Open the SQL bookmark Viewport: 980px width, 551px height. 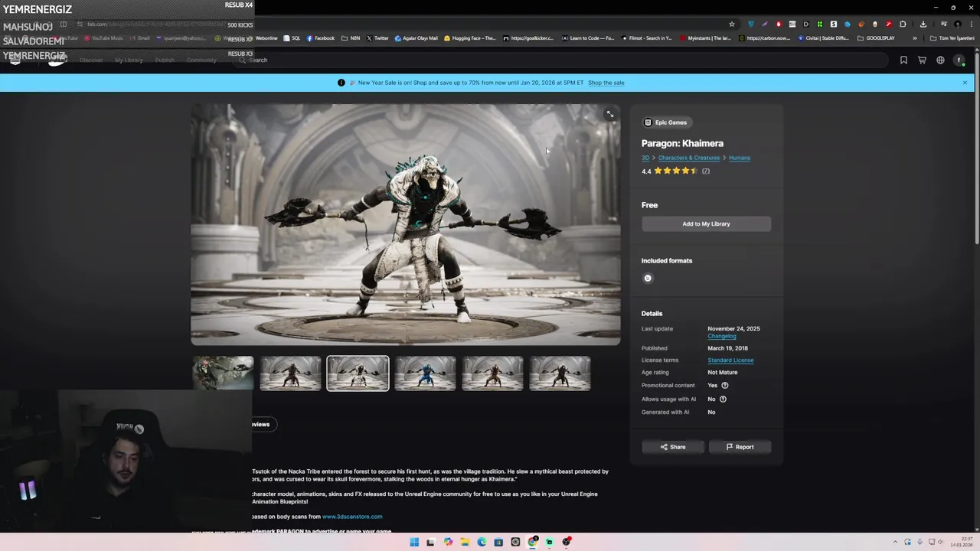point(292,38)
